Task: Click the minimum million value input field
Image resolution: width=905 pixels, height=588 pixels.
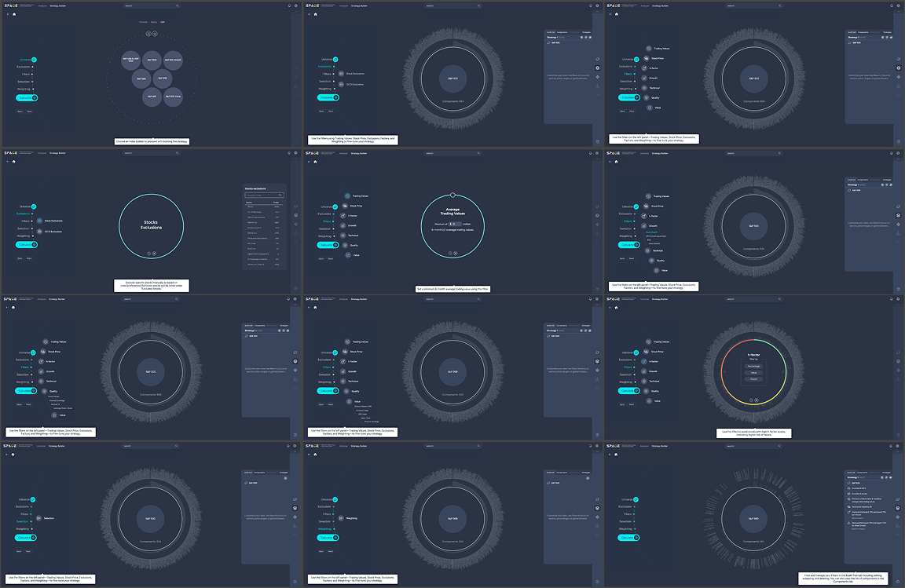Action: pos(453,224)
